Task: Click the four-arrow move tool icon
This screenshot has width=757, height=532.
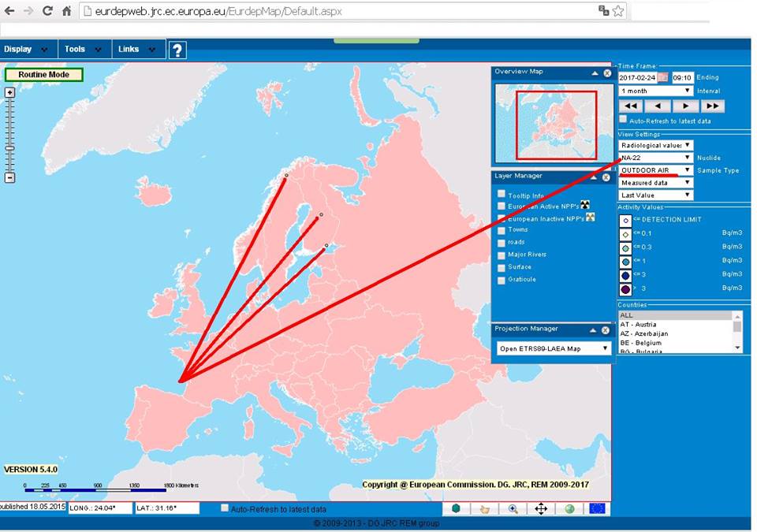Action: click(541, 509)
